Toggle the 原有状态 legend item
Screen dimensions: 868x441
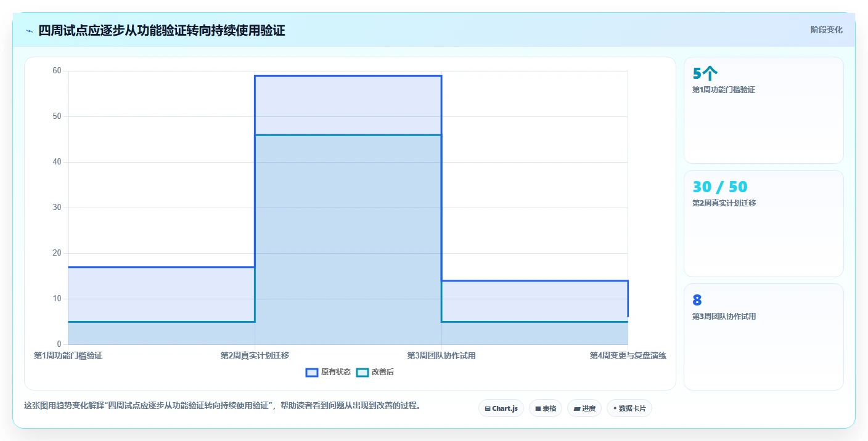[x=329, y=372]
